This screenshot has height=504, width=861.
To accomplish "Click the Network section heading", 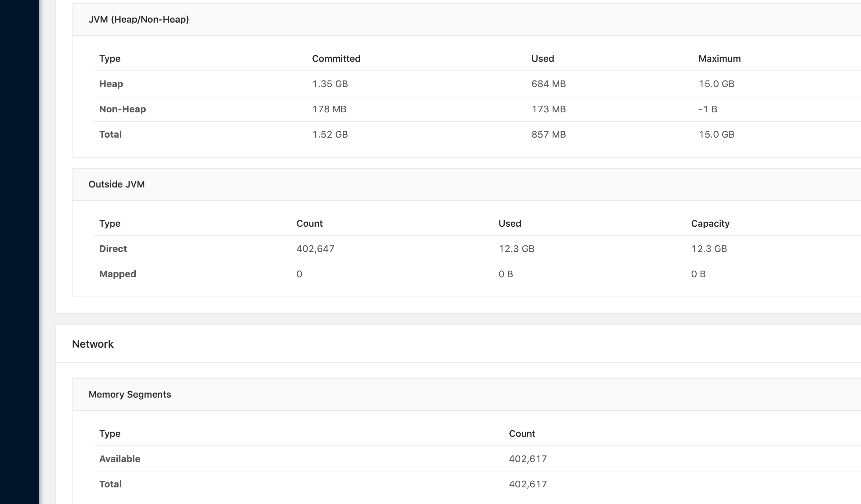I will (x=92, y=344).
